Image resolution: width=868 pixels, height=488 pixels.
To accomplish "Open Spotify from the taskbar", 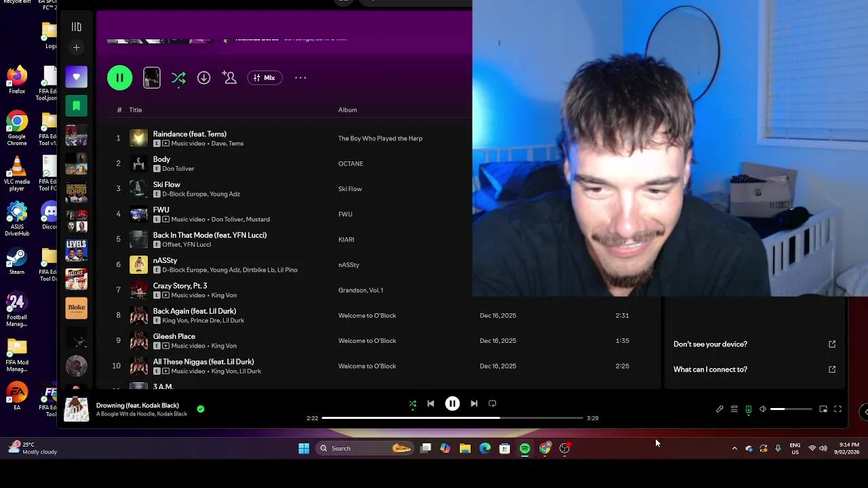I will coord(525,448).
